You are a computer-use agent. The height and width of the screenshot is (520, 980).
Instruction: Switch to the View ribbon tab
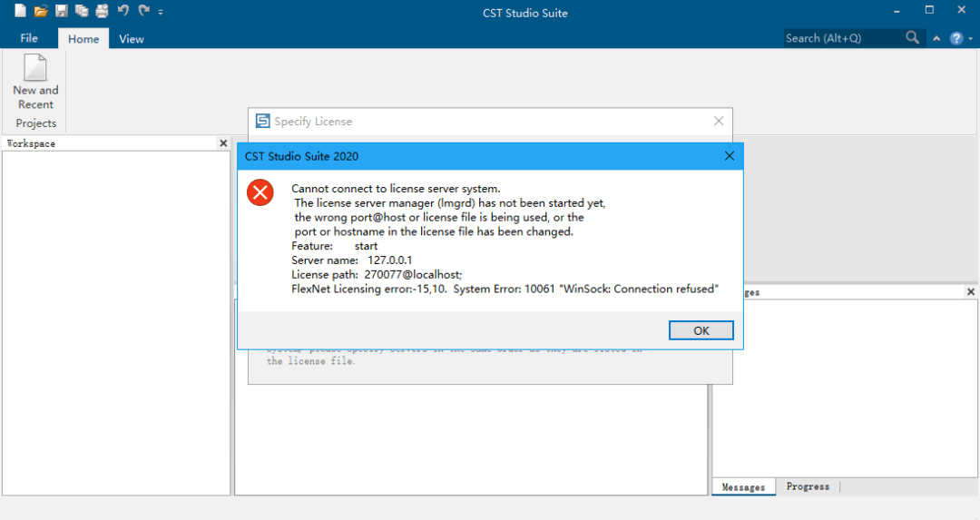[132, 39]
